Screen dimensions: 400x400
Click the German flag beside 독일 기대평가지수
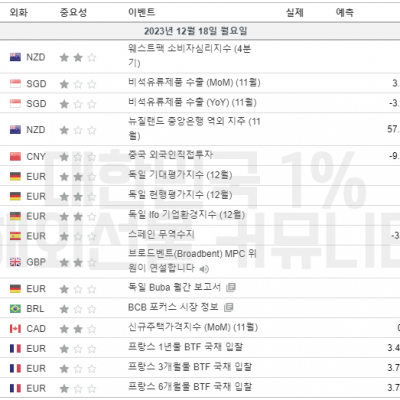click(15, 176)
